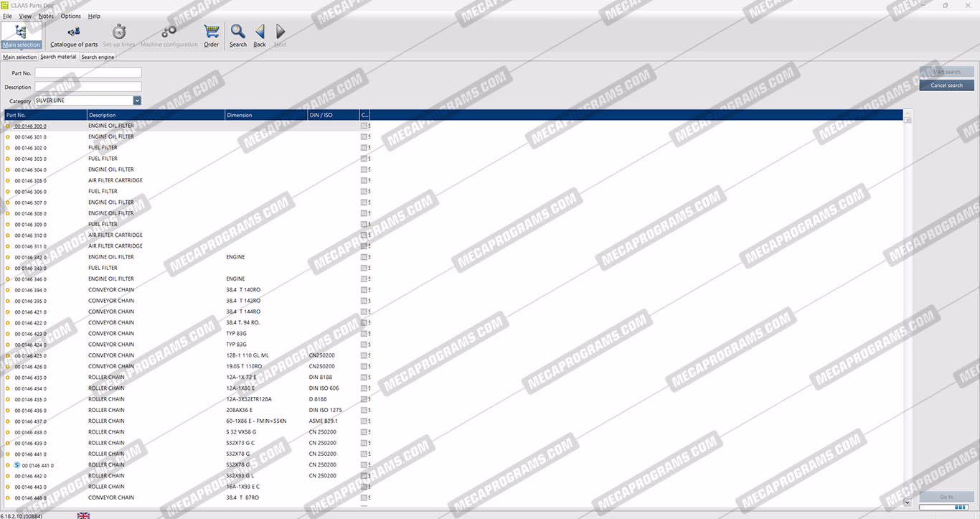Open the Notes menu

(x=46, y=16)
